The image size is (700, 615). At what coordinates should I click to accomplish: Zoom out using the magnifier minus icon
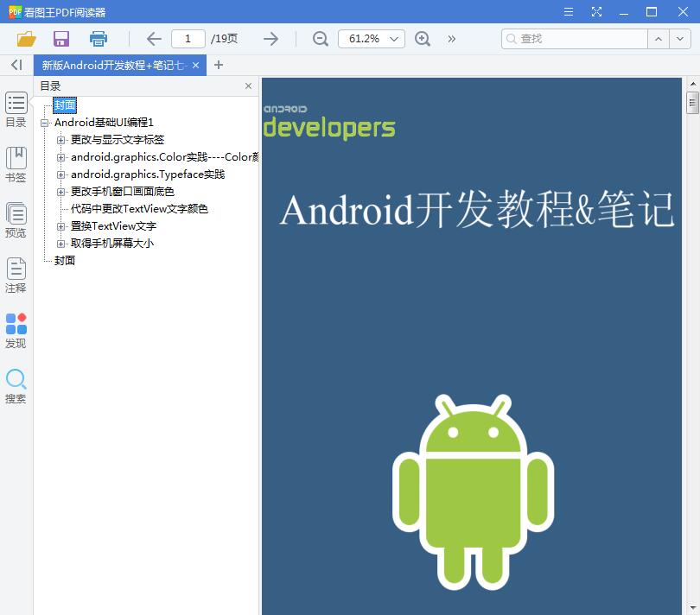click(x=319, y=39)
